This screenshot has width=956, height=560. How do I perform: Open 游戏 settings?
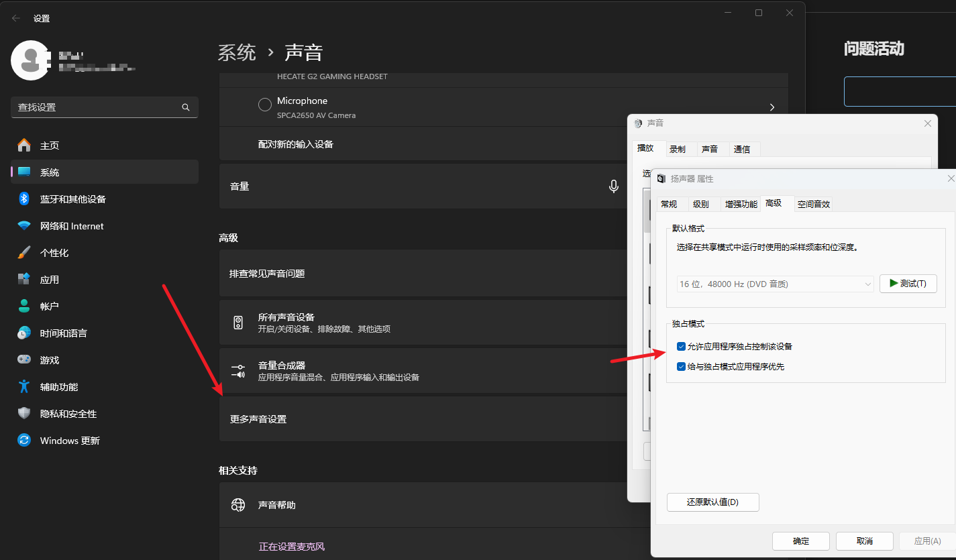[x=105, y=360]
